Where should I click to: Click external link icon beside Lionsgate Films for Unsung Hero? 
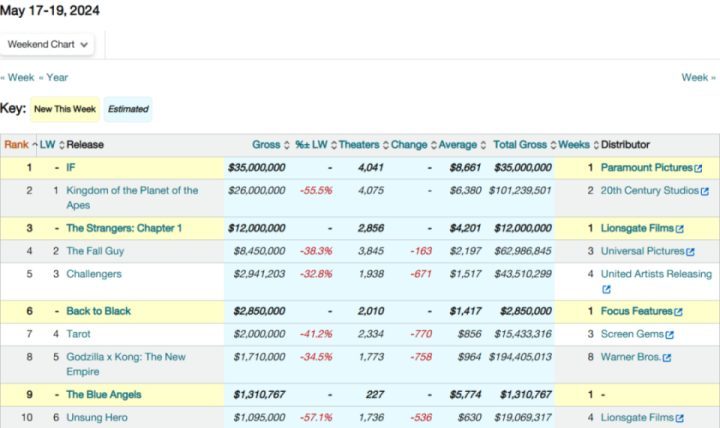[x=680, y=418]
